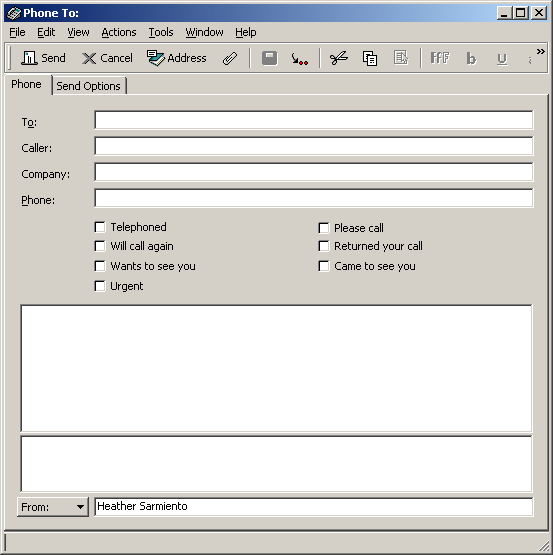
Task: Click the Caller input field
Action: pyautogui.click(x=314, y=146)
